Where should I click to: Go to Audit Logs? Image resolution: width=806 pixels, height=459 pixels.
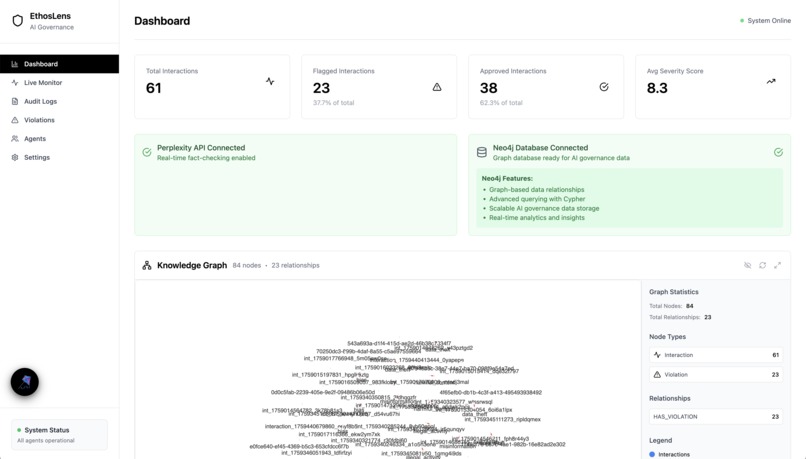[x=60, y=101]
